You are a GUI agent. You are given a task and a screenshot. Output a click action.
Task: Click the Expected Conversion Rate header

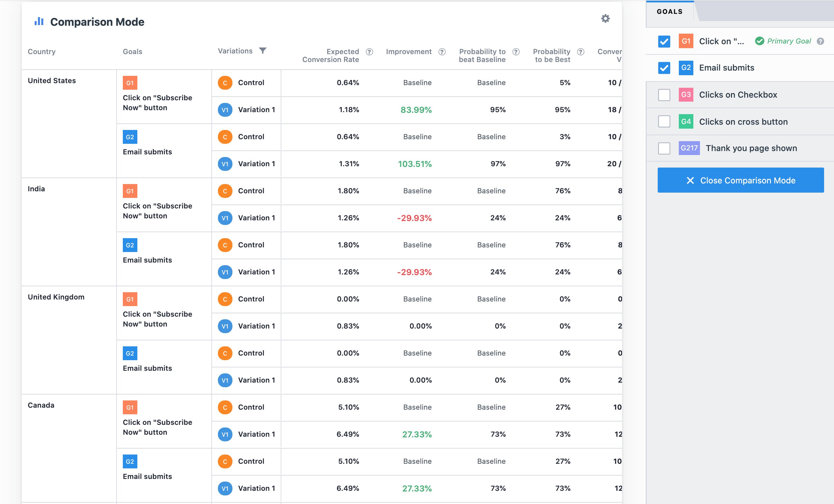tap(331, 55)
